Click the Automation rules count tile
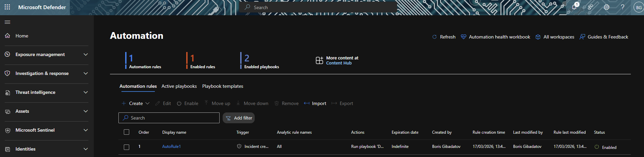Screen dimensions: 644x157 point(143,60)
